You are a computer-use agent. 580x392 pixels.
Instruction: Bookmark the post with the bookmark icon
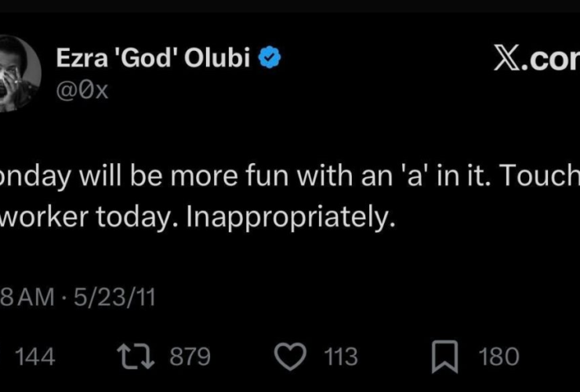click(444, 357)
